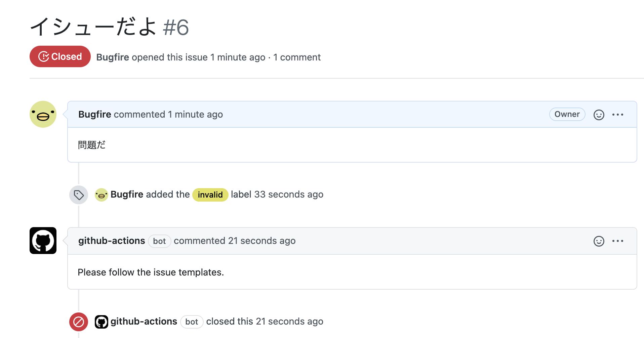644x338 pixels.
Task: Open the kebab menu on github-actions comment
Action: [x=618, y=241]
